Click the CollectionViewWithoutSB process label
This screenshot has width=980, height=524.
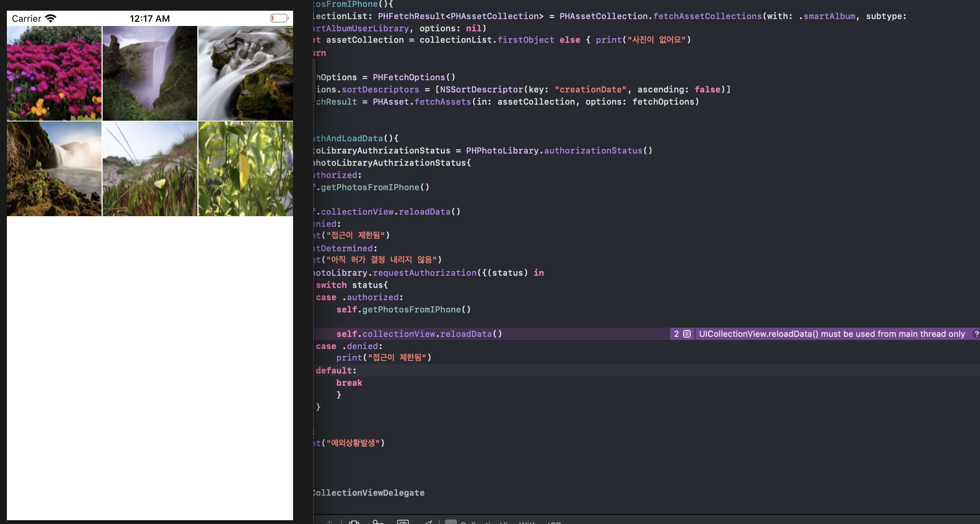tap(511, 522)
